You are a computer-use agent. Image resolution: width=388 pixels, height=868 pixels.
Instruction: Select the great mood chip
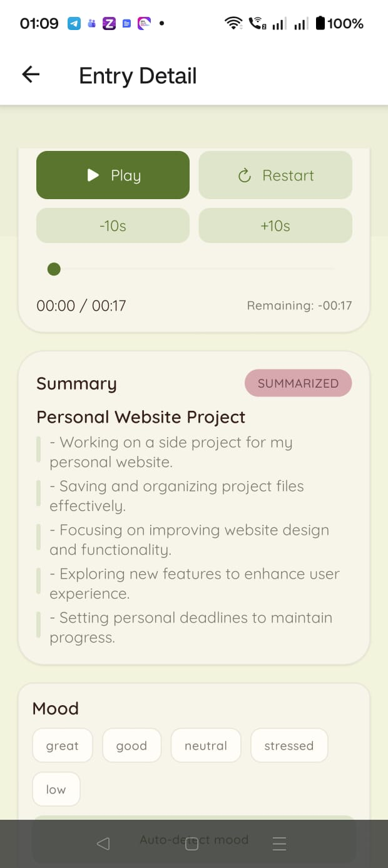point(63,746)
